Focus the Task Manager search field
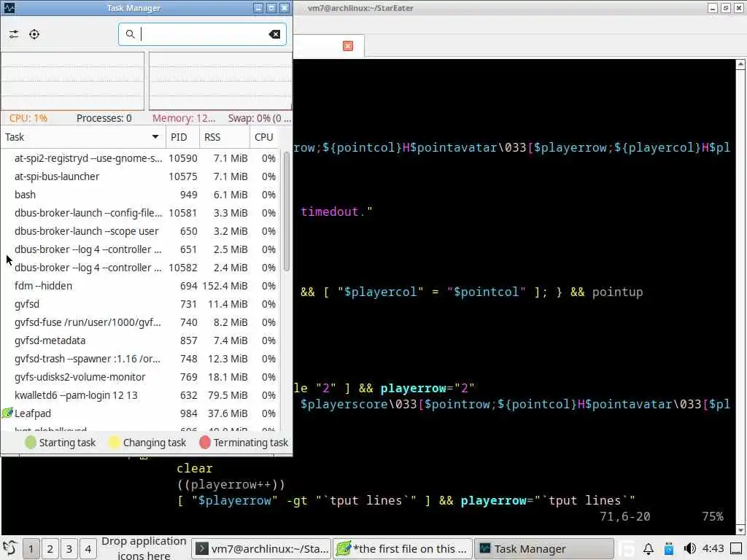Viewport: 747px width, 560px height. [x=202, y=34]
